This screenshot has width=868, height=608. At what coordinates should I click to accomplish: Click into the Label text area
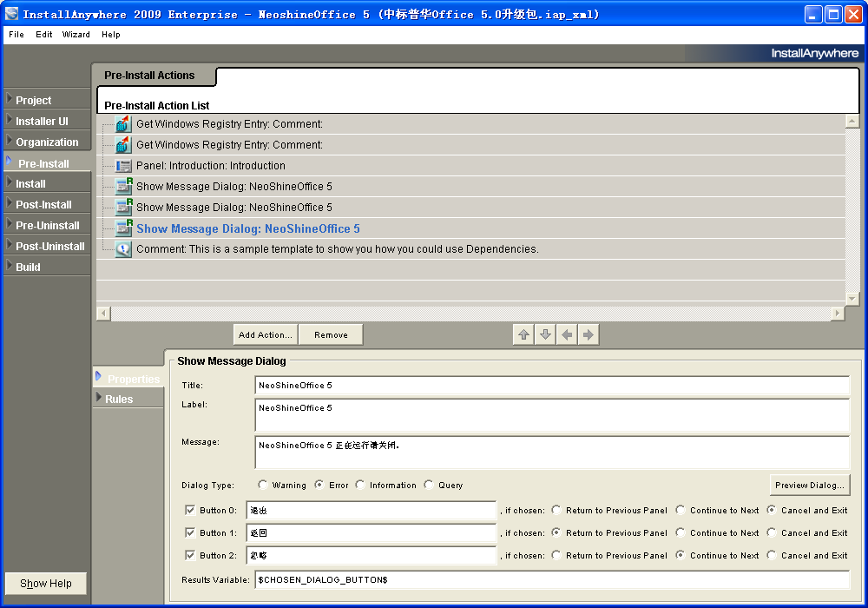(552, 415)
